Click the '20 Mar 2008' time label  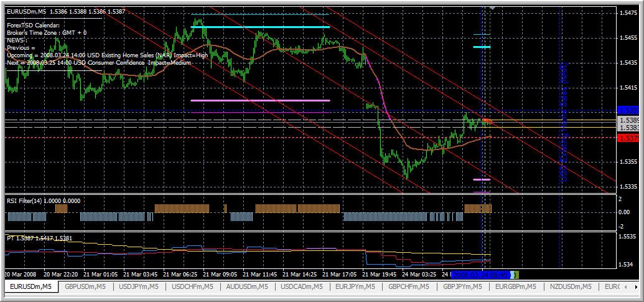[x=20, y=274]
